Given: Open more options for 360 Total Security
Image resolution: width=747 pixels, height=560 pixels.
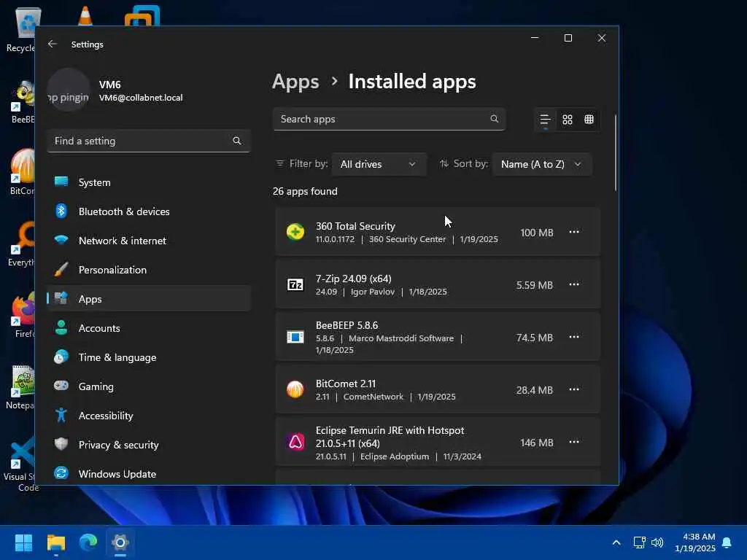Looking at the screenshot, I should pyautogui.click(x=574, y=232).
